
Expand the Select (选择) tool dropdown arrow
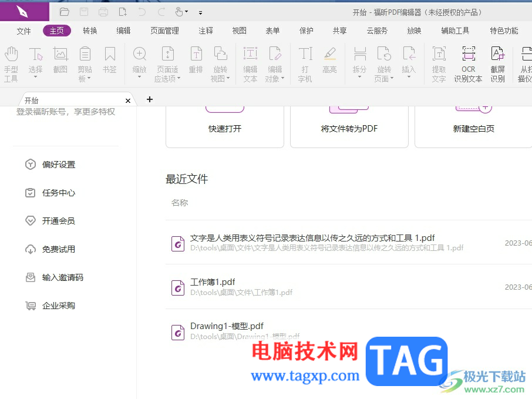[36, 78]
